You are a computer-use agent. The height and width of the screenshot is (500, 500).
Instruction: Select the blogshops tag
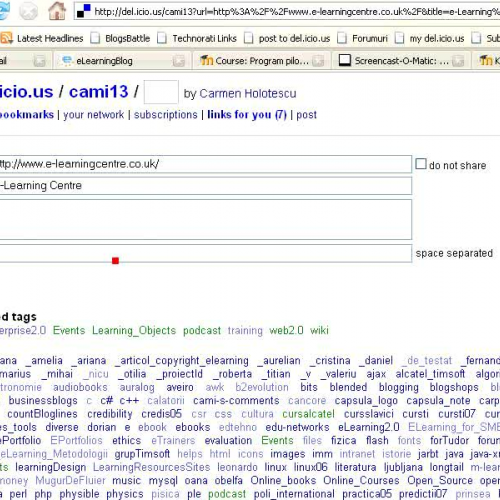(x=454, y=387)
